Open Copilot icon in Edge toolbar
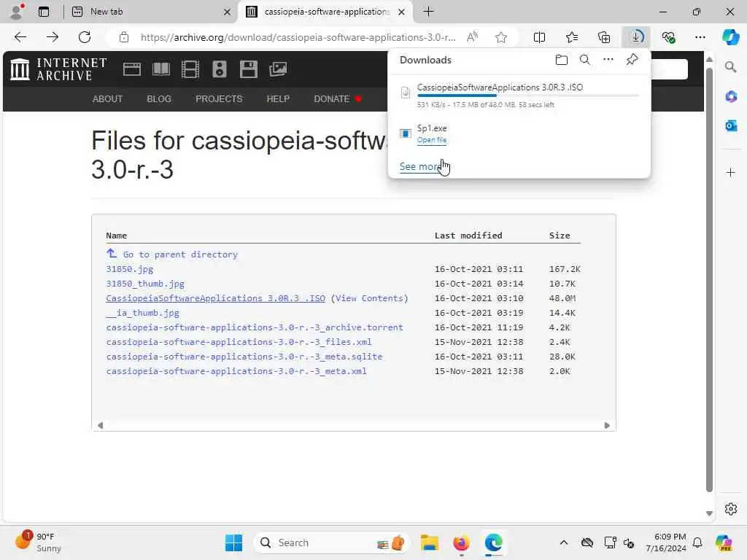Screen dimensions: 747x560 pyautogui.click(x=730, y=37)
